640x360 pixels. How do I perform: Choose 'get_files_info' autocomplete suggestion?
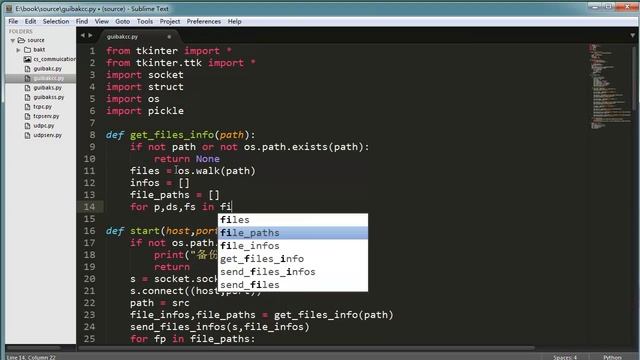293,259
